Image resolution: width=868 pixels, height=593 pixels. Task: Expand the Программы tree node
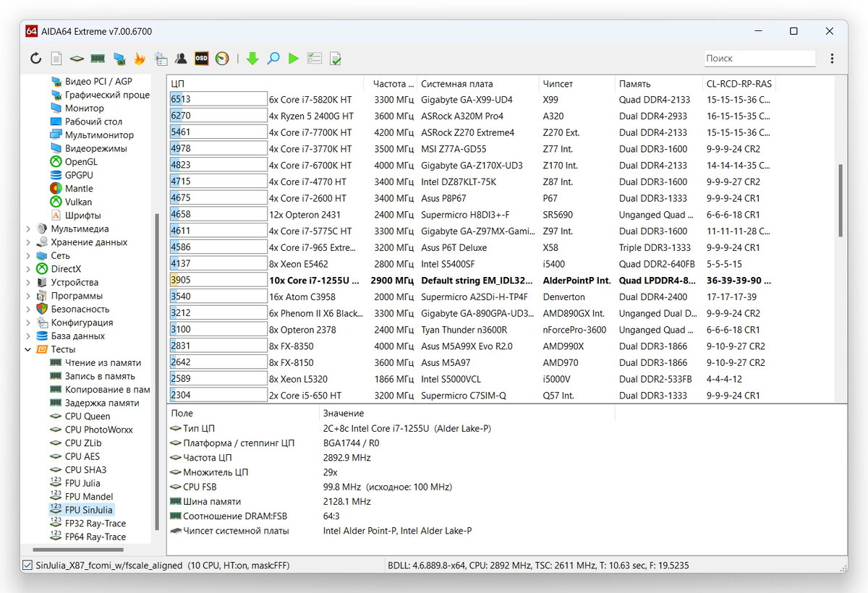point(28,296)
